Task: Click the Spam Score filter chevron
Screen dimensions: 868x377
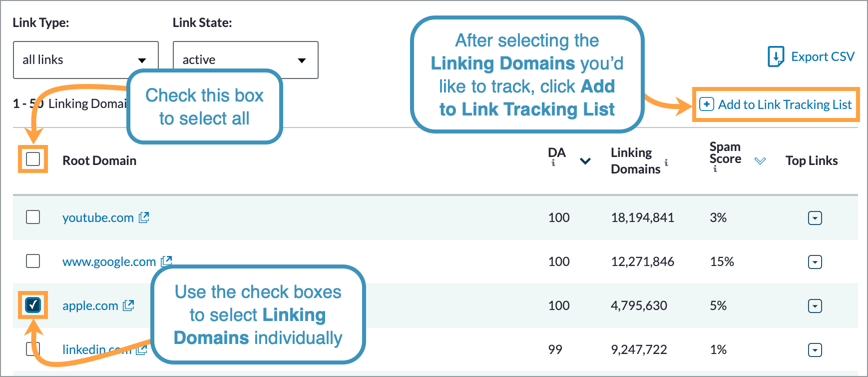Action: click(x=761, y=160)
